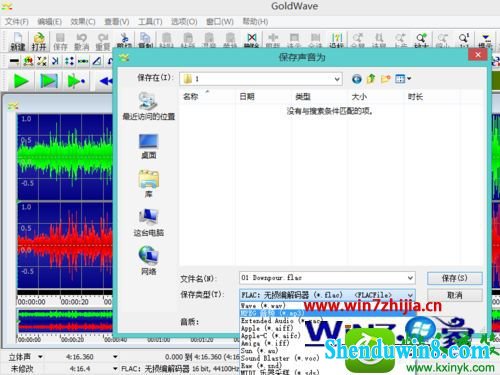Click the 重复 (Redo) toolbar icon

tap(103, 42)
